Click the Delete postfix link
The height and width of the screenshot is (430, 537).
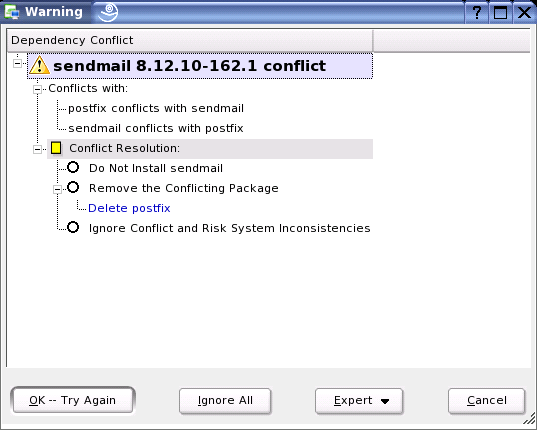point(129,208)
